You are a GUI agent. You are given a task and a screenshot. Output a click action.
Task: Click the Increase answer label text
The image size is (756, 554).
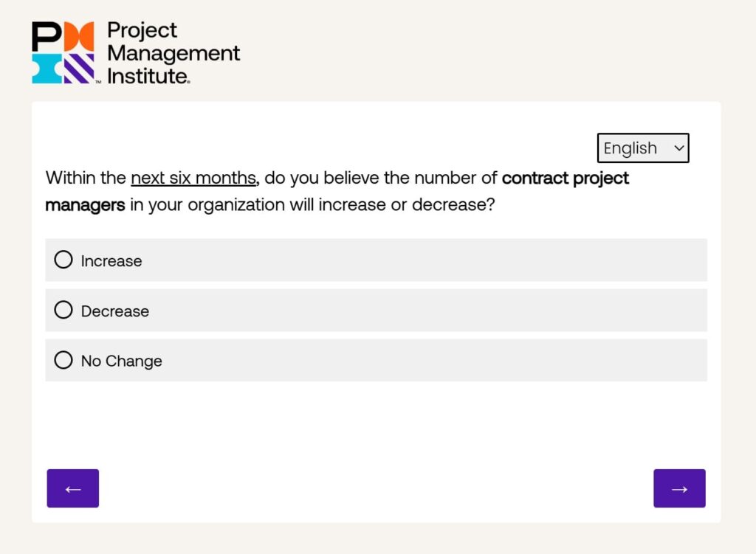(x=111, y=261)
